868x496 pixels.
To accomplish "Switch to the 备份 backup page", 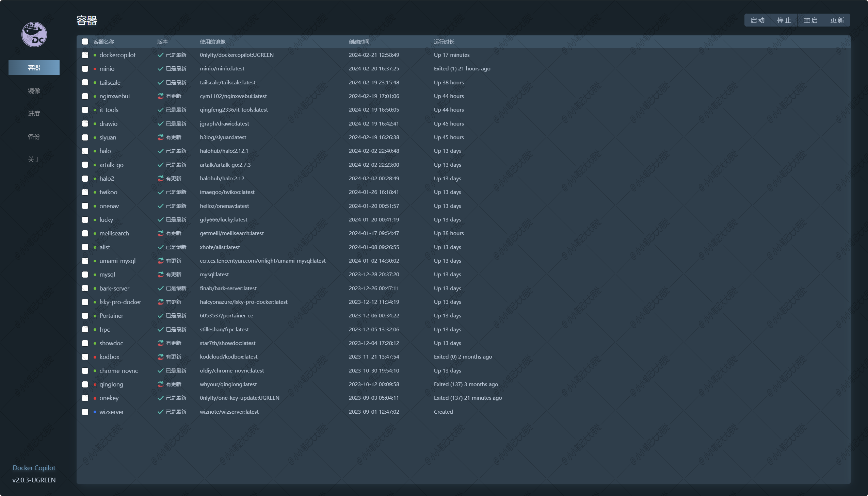I will coord(34,137).
